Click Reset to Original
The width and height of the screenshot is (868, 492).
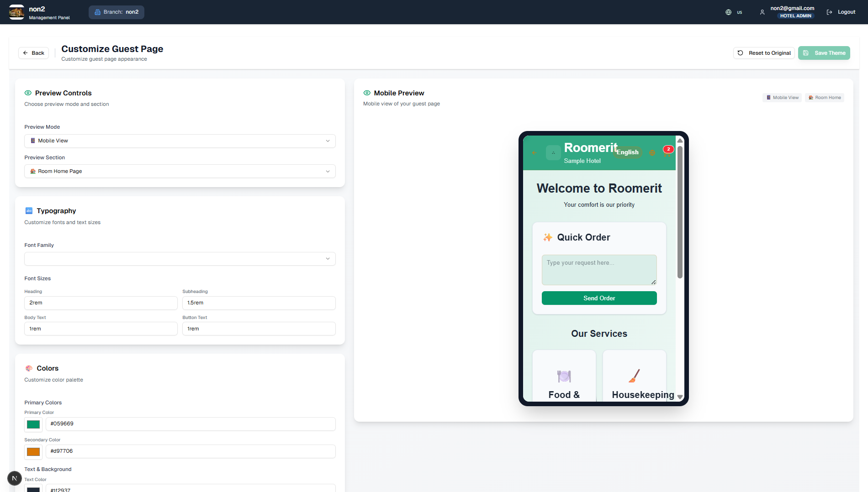coord(764,53)
